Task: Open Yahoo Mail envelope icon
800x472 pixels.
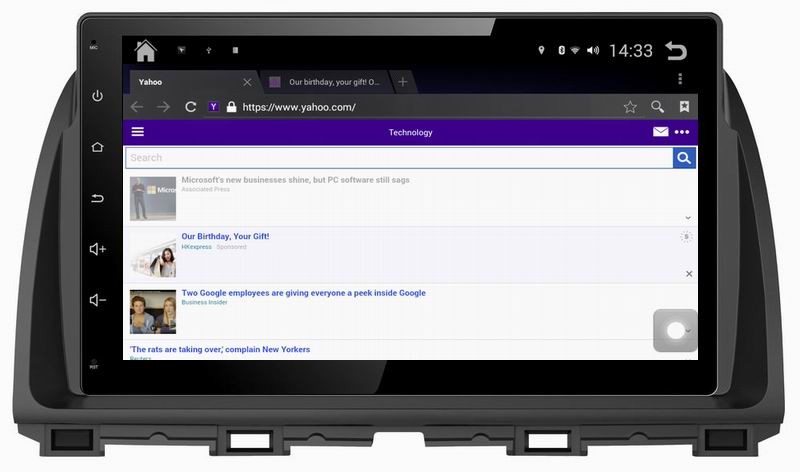Action: [660, 132]
